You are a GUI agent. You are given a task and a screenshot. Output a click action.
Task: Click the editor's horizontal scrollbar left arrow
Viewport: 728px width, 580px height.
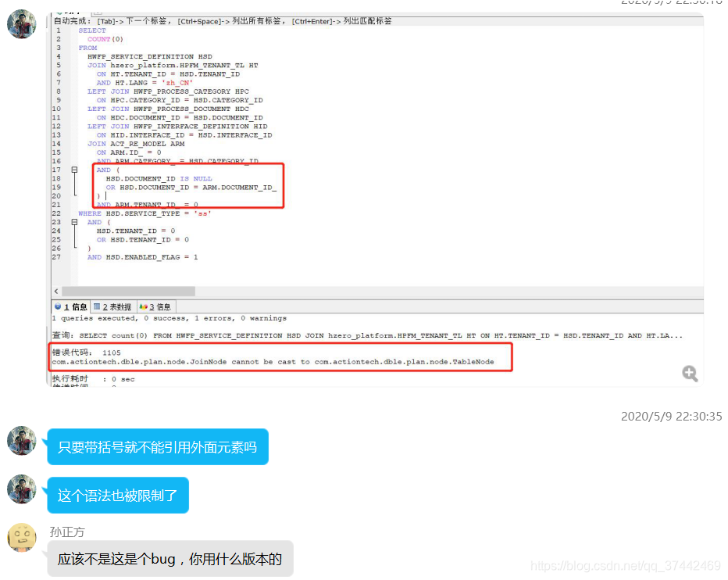point(56,292)
